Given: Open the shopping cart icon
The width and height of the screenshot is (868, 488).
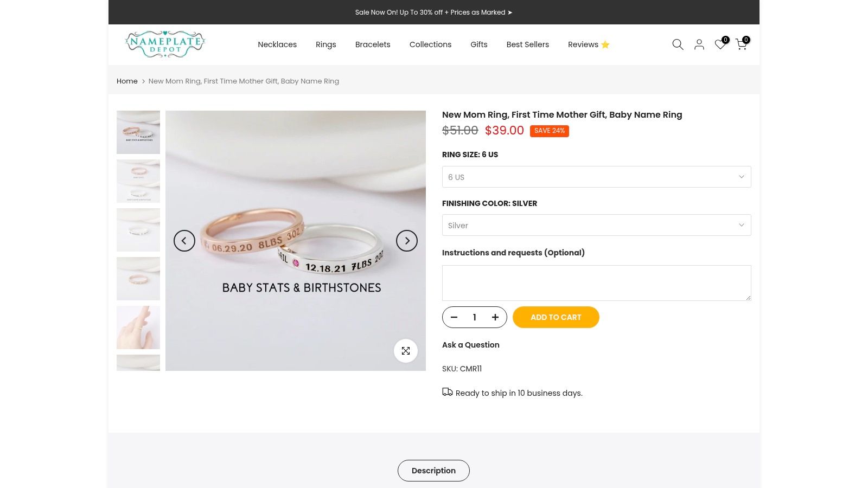Looking at the screenshot, I should [x=742, y=44].
